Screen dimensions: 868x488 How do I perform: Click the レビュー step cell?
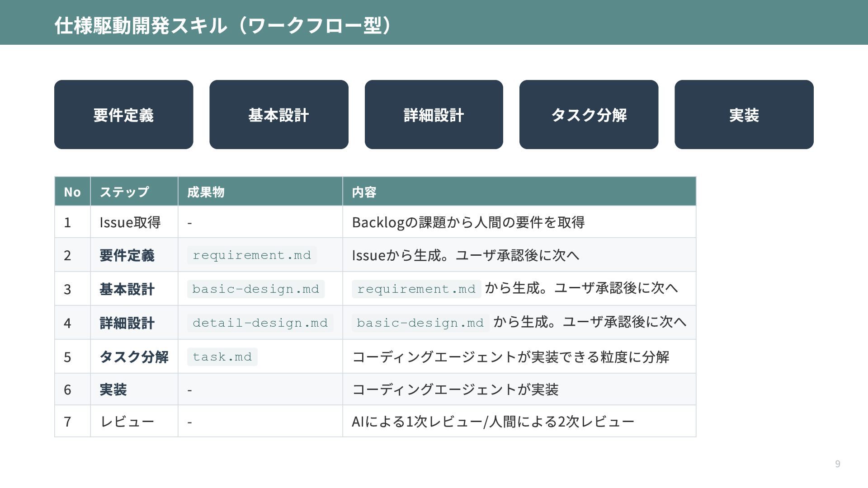(127, 422)
